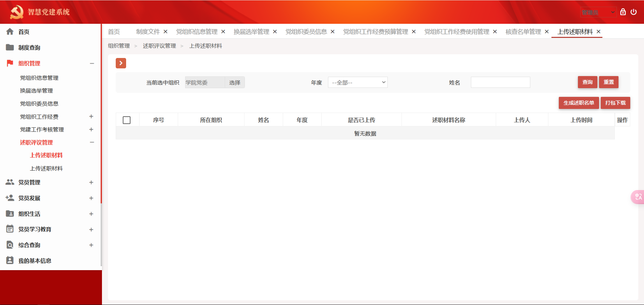
Task: Expand 组织生活 menu plus icon
Action: (x=91, y=214)
